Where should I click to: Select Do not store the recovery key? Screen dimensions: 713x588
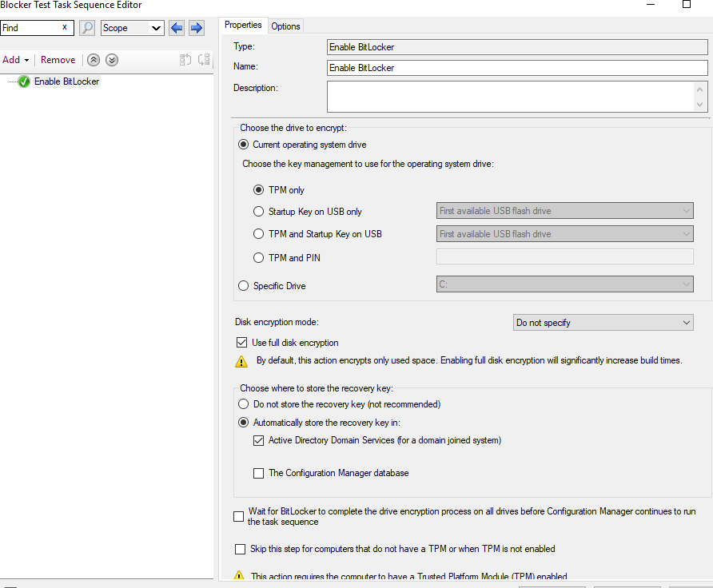pos(244,404)
